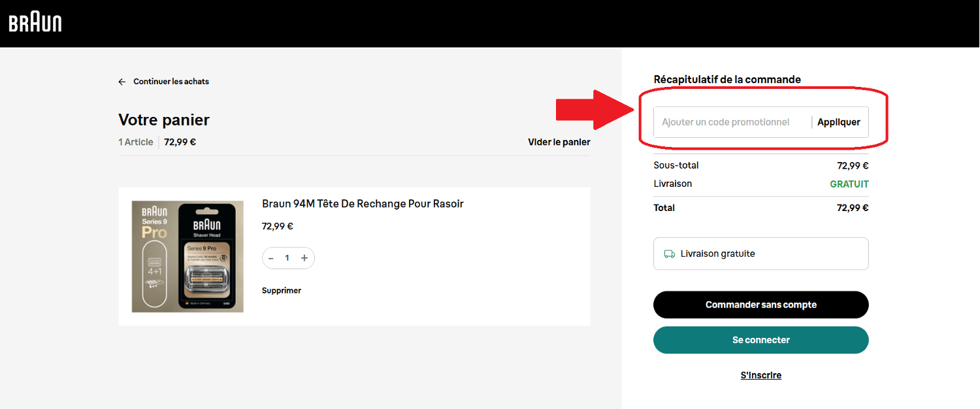Apply promo code with Appliquer
980x409 pixels.
[839, 122]
